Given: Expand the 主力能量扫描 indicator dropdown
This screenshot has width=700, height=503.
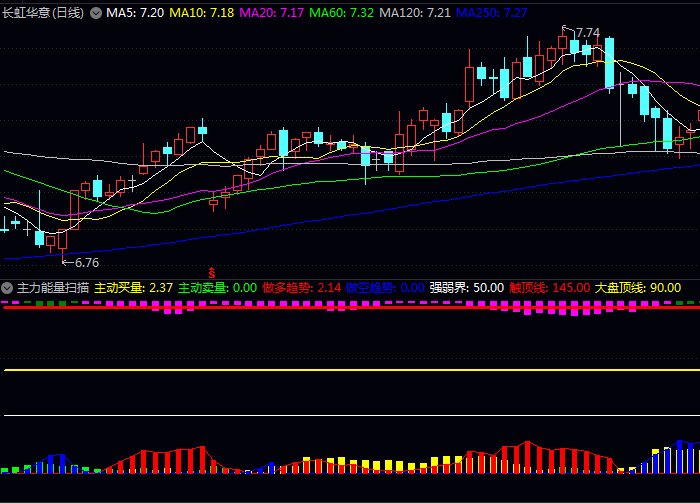Looking at the screenshot, I should (7, 288).
